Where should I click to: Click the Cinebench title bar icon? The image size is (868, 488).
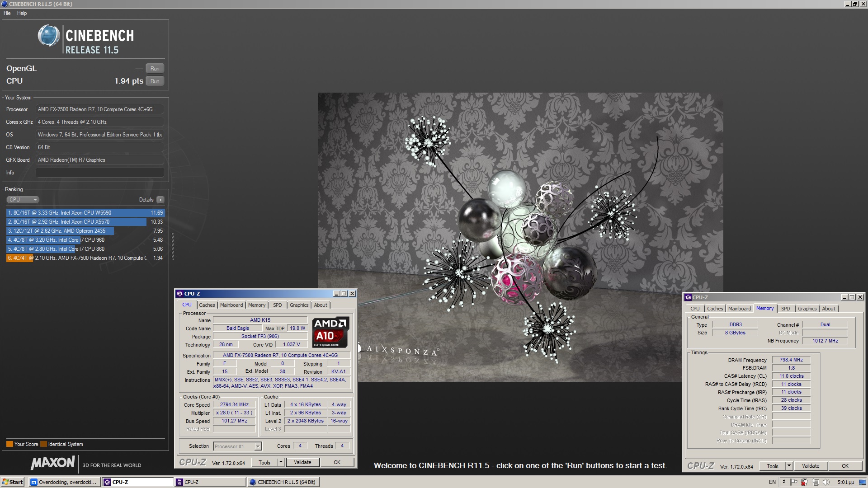pyautogui.click(x=5, y=4)
